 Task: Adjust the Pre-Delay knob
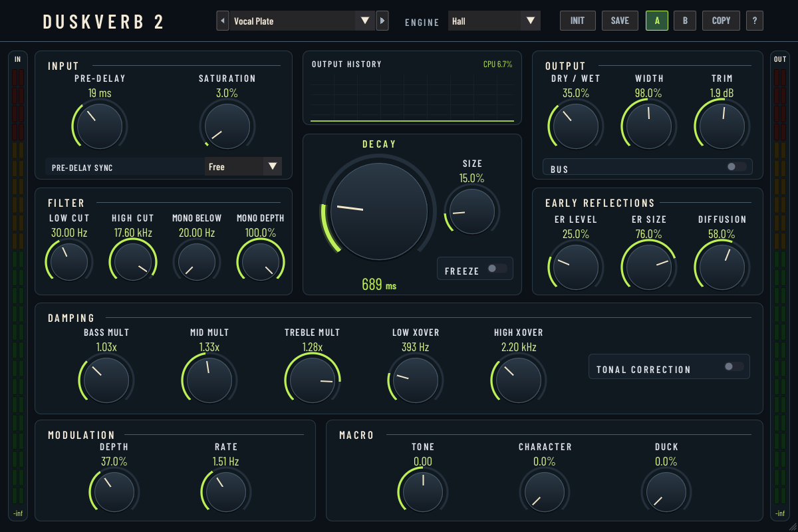(100, 126)
